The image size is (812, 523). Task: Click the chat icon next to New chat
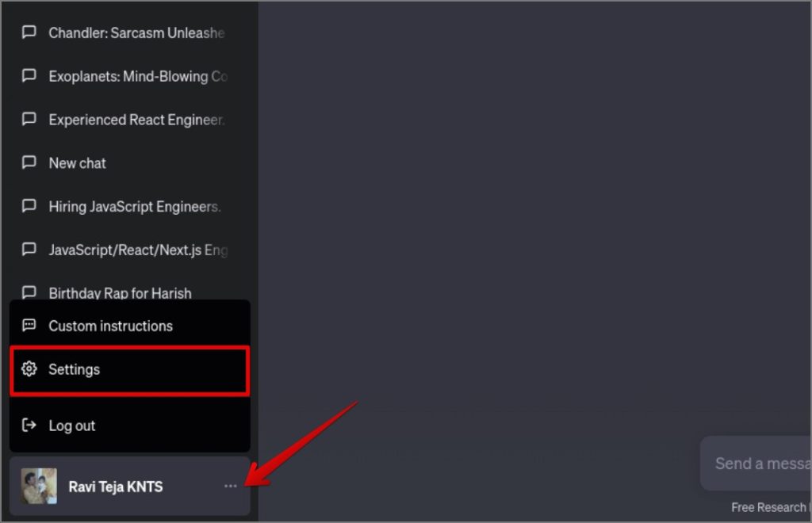[29, 162]
